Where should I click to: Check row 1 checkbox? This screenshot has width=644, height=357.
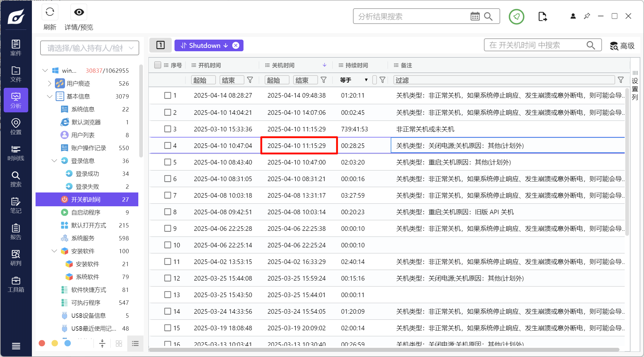click(x=167, y=95)
